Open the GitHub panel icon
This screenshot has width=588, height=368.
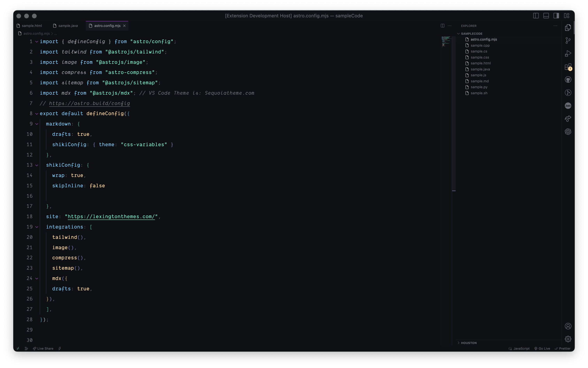(568, 80)
